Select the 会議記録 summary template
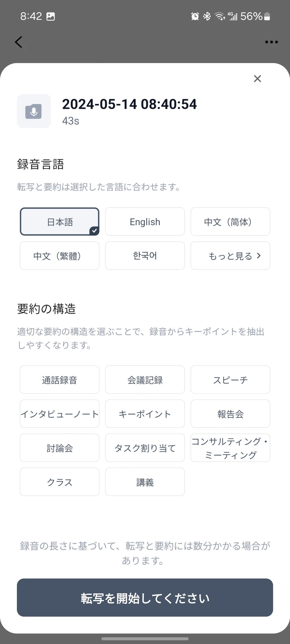The image size is (290, 644). pyautogui.click(x=145, y=380)
